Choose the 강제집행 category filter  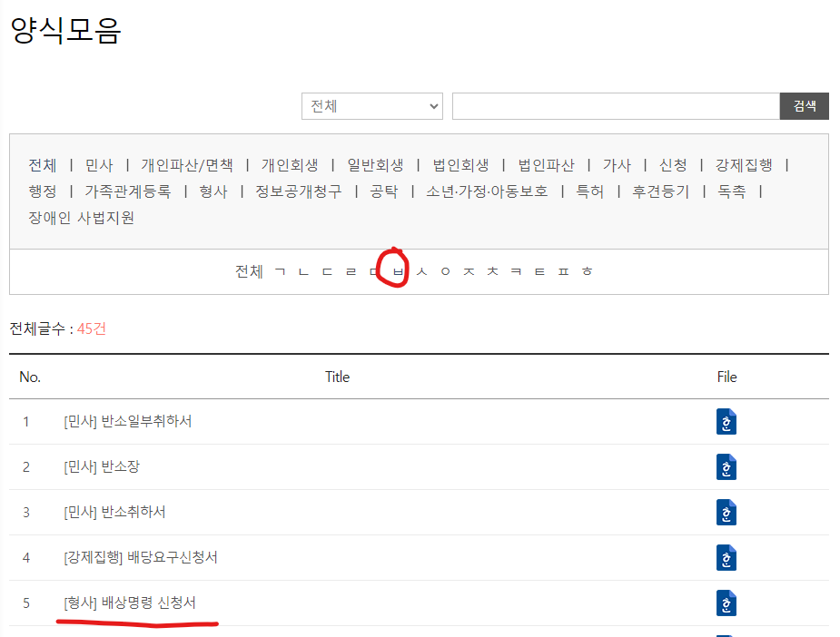[743, 165]
